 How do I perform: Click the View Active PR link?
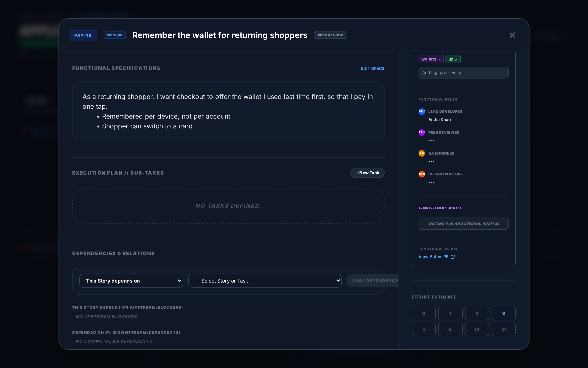tap(433, 257)
